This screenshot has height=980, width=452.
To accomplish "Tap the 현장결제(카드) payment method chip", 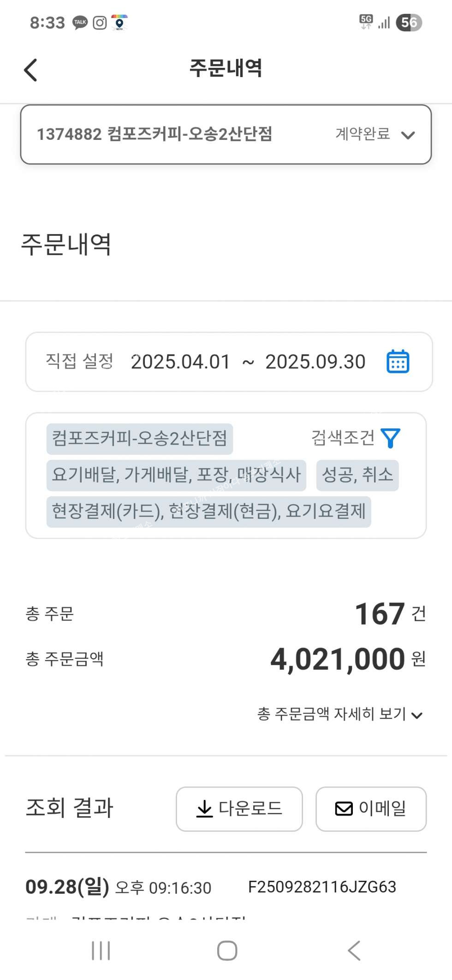I will coord(208,511).
